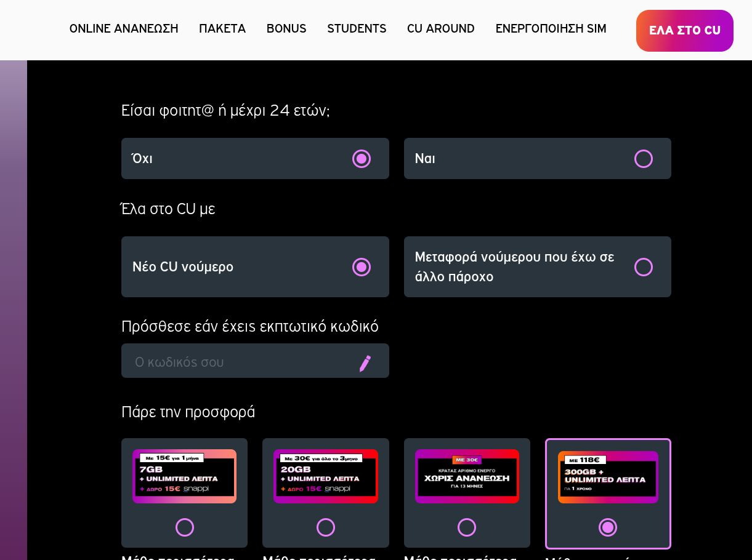Image resolution: width=752 pixels, height=560 pixels.
Task: Open the 'CU Around' menu item
Action: click(x=440, y=29)
